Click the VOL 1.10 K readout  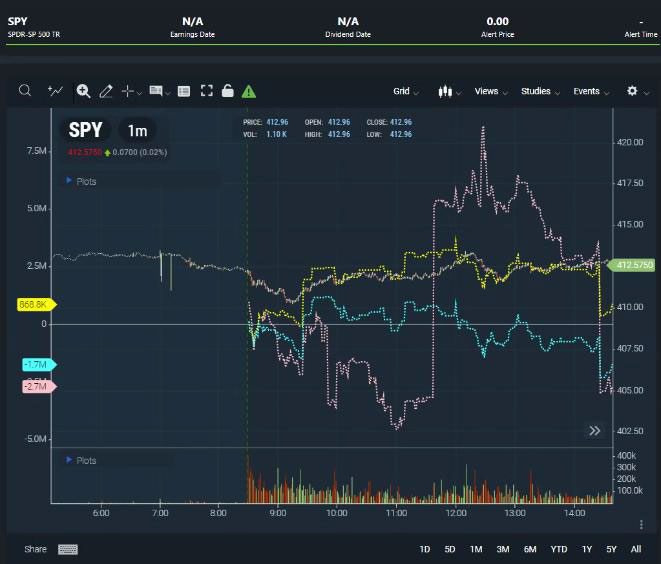265,134
